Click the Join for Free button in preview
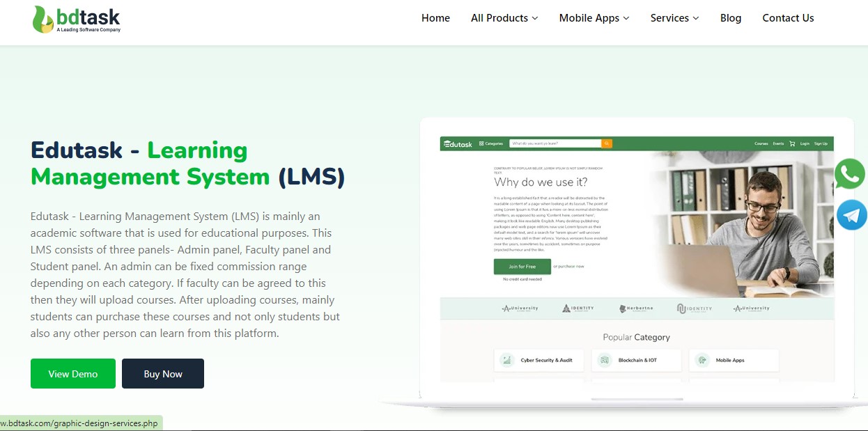This screenshot has width=868, height=431. pos(522,267)
